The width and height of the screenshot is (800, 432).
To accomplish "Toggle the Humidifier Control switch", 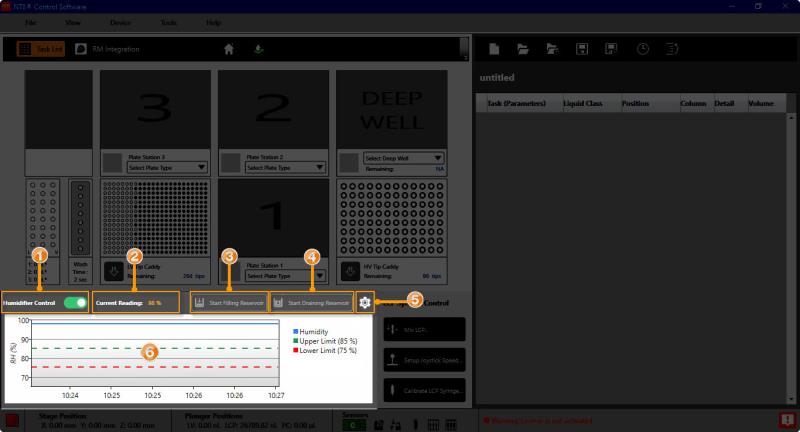I will (75, 303).
